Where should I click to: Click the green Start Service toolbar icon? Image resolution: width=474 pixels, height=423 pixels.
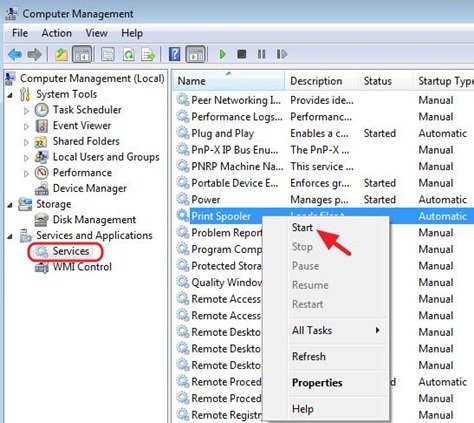[x=222, y=54]
